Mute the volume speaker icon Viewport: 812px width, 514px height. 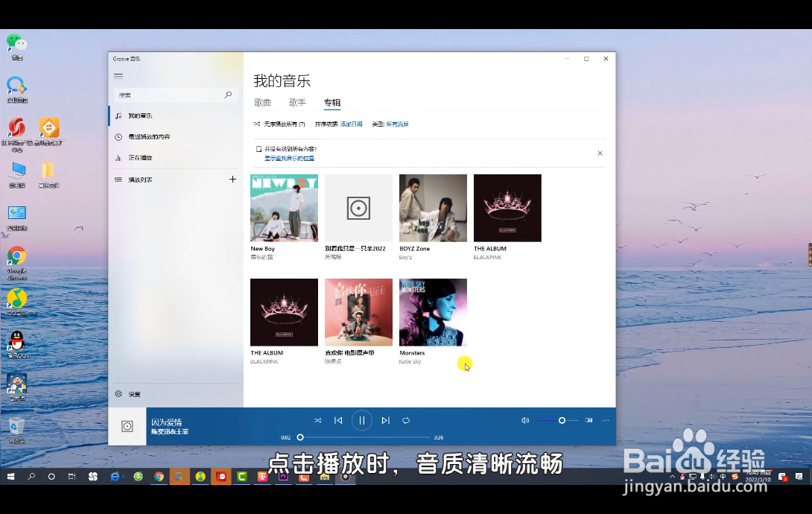pyautogui.click(x=525, y=420)
